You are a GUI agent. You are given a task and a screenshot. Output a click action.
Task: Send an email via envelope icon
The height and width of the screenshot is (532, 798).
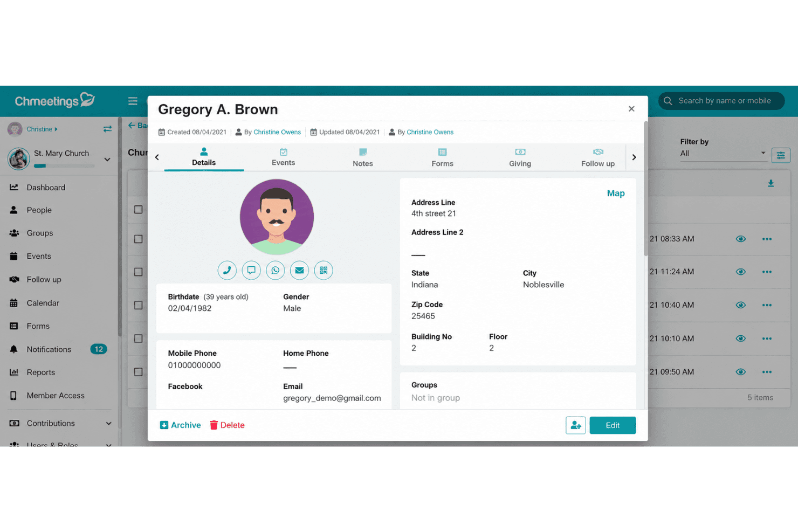pyautogui.click(x=299, y=270)
